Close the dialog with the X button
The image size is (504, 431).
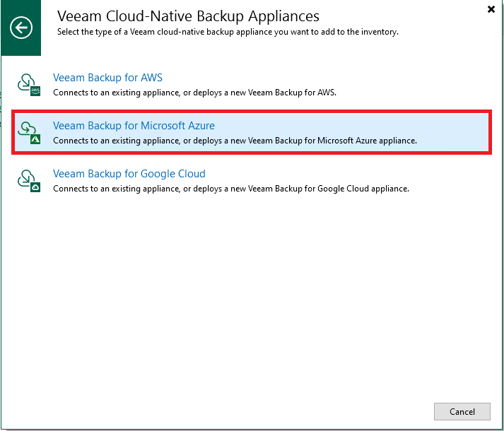pyautogui.click(x=491, y=9)
